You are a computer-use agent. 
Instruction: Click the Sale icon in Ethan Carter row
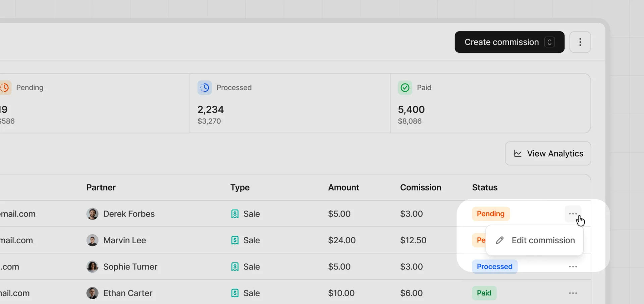pyautogui.click(x=235, y=293)
